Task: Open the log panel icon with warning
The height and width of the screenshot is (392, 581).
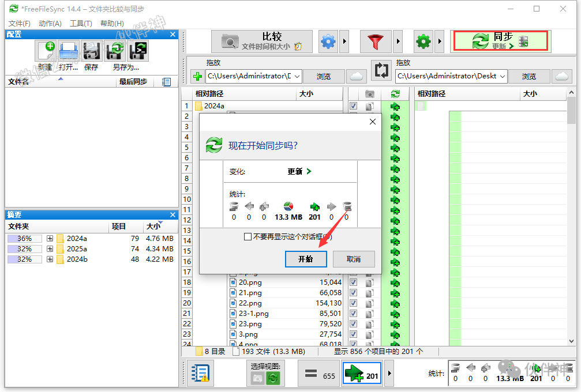Action: point(200,373)
